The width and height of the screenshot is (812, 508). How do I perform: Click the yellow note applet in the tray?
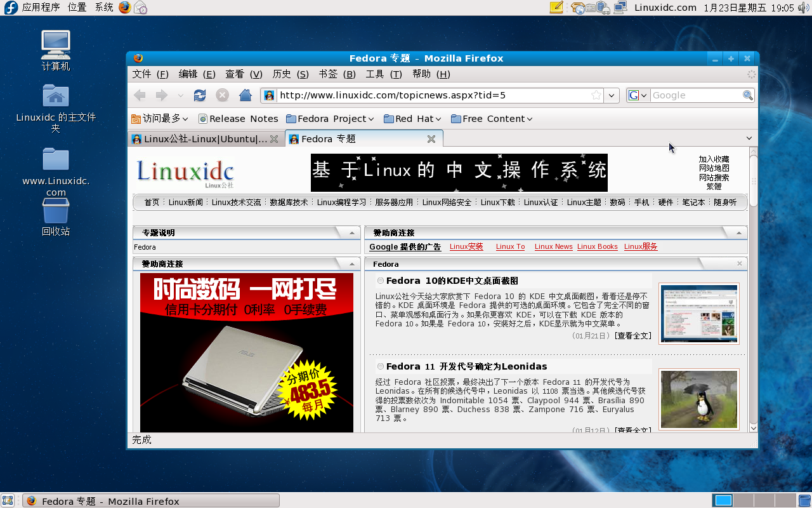click(556, 8)
